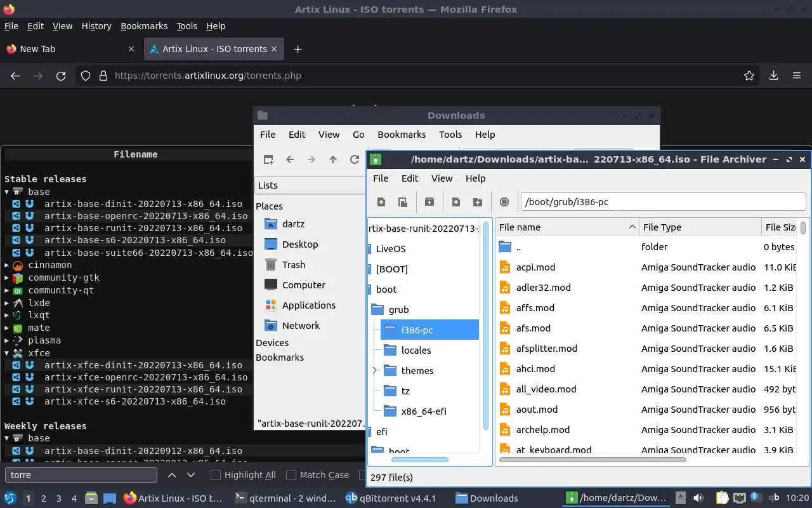Collapse the xfce tree node
Viewport: 812px width, 508px height.
click(7, 353)
